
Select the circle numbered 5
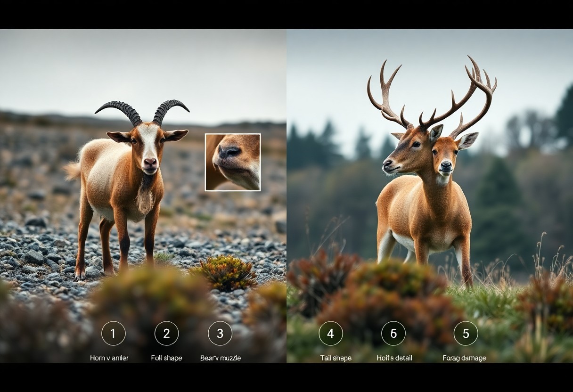click(x=466, y=334)
